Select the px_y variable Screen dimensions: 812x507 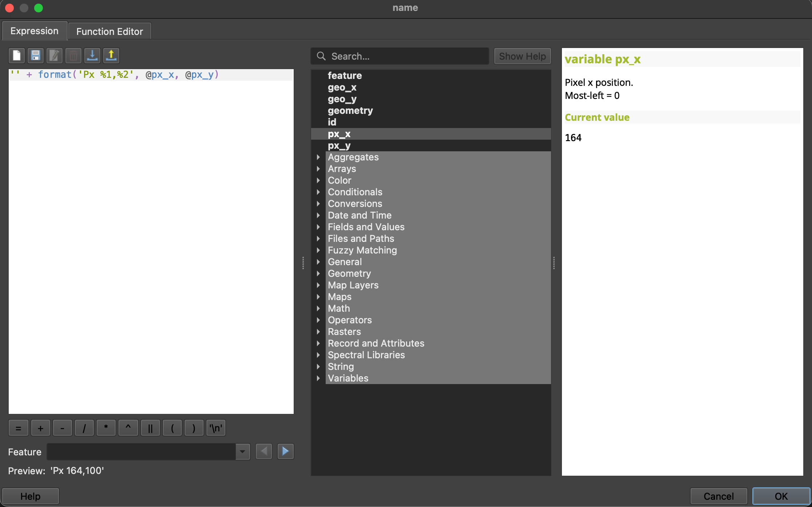431,145
